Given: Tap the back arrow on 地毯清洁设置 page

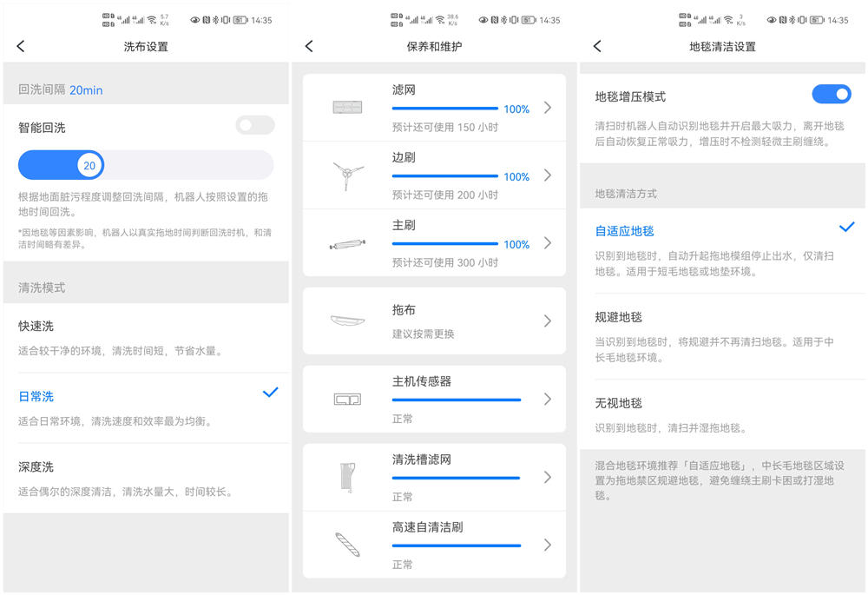Looking at the screenshot, I should coord(598,46).
